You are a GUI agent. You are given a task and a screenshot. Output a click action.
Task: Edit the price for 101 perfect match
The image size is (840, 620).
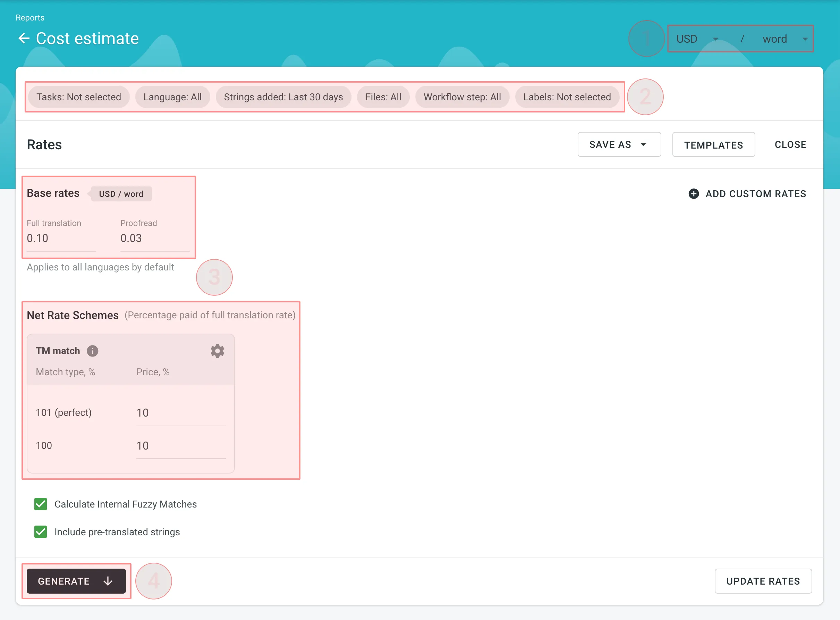[x=181, y=412]
